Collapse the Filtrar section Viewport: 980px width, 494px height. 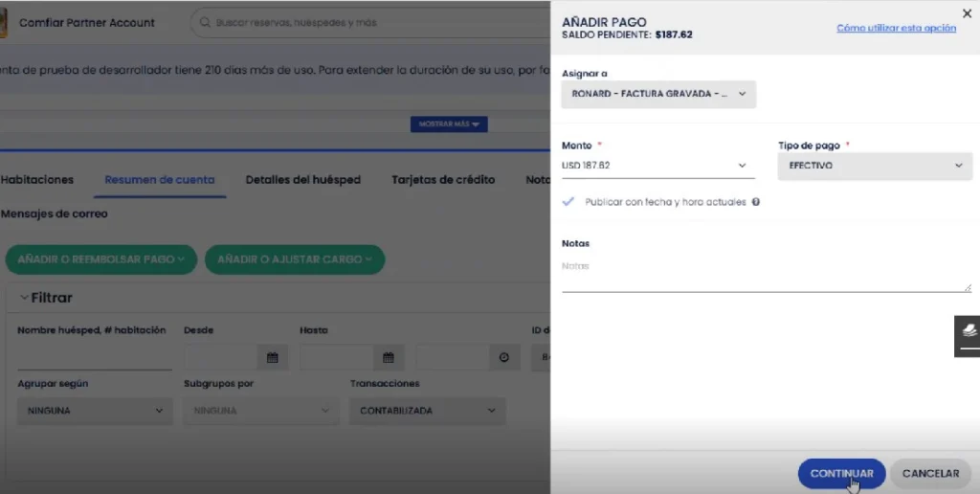[x=25, y=298]
